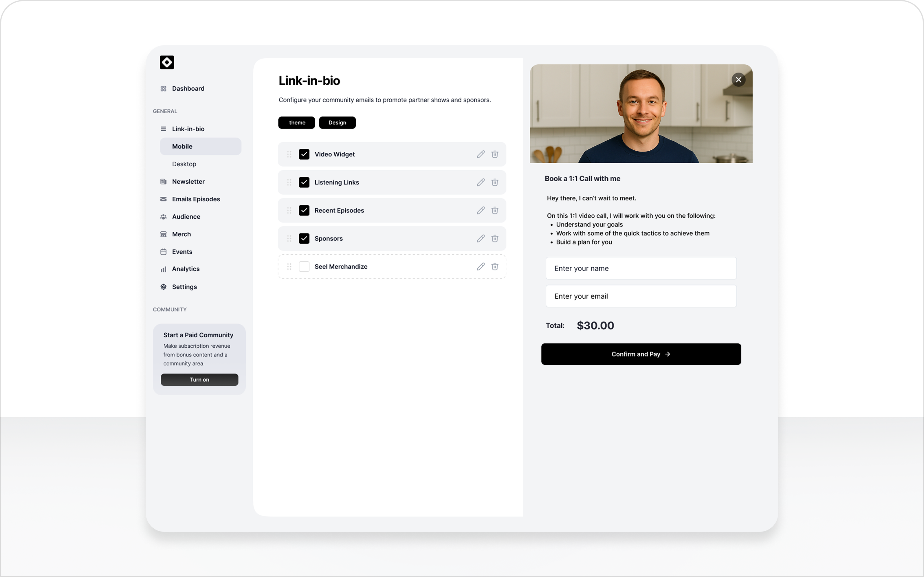Viewport: 924px width, 577px height.
Task: Click the Settings gear icon
Action: pos(163,287)
